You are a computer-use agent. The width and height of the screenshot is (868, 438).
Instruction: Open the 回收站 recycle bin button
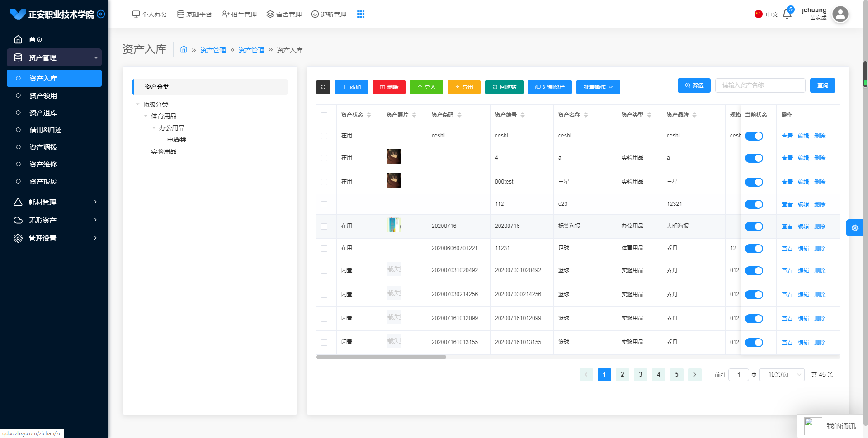(x=504, y=87)
